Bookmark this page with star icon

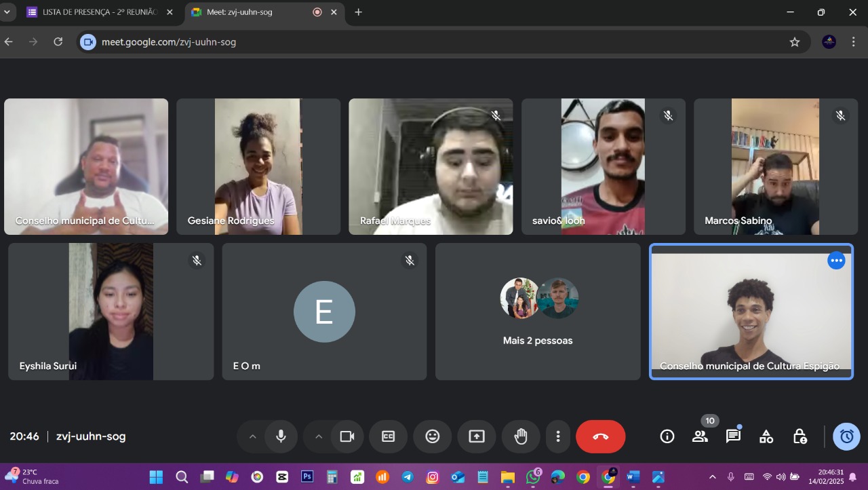(x=795, y=42)
